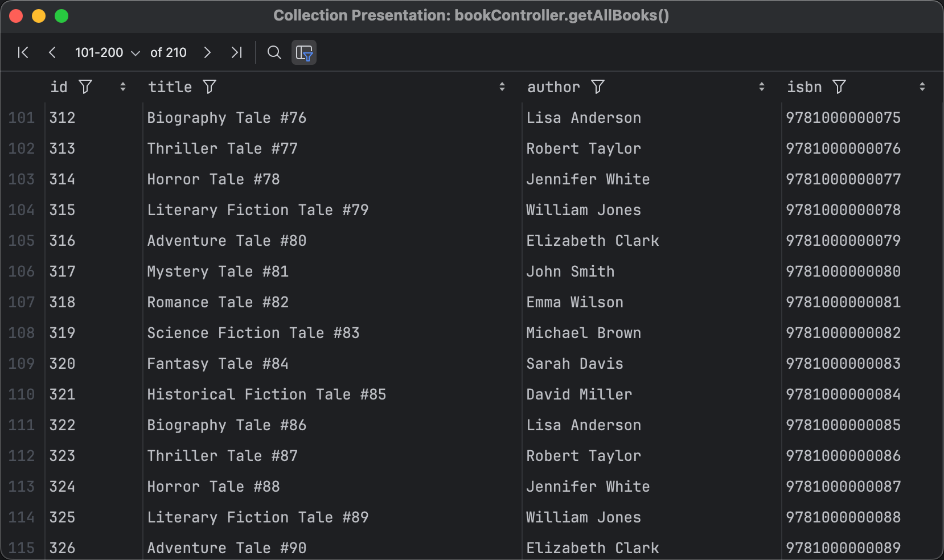Viewport: 944px width, 560px height.
Task: Click the highlighted filter rows toolbar icon
Action: pos(304,52)
